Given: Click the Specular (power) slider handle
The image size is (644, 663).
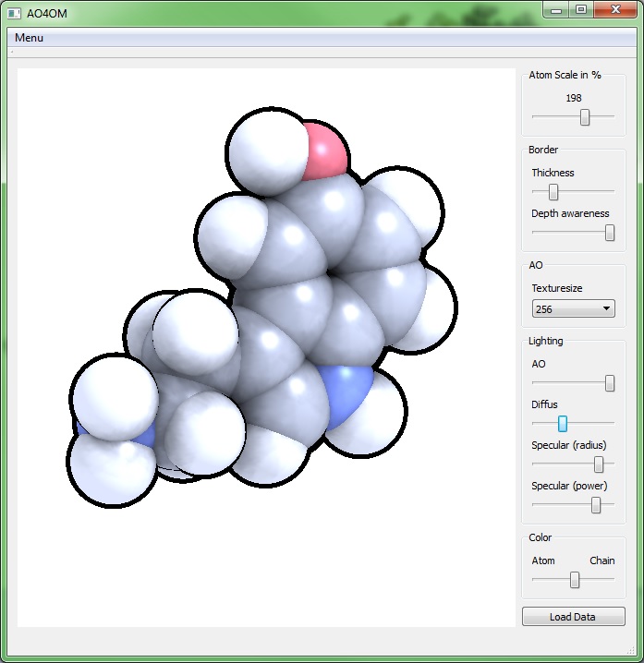Looking at the screenshot, I should pyautogui.click(x=596, y=505).
